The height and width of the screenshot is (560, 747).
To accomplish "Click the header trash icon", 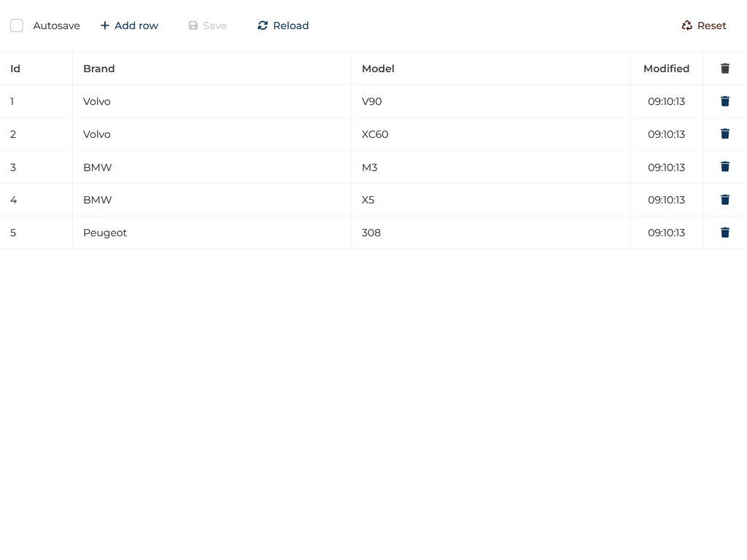I will tap(724, 68).
